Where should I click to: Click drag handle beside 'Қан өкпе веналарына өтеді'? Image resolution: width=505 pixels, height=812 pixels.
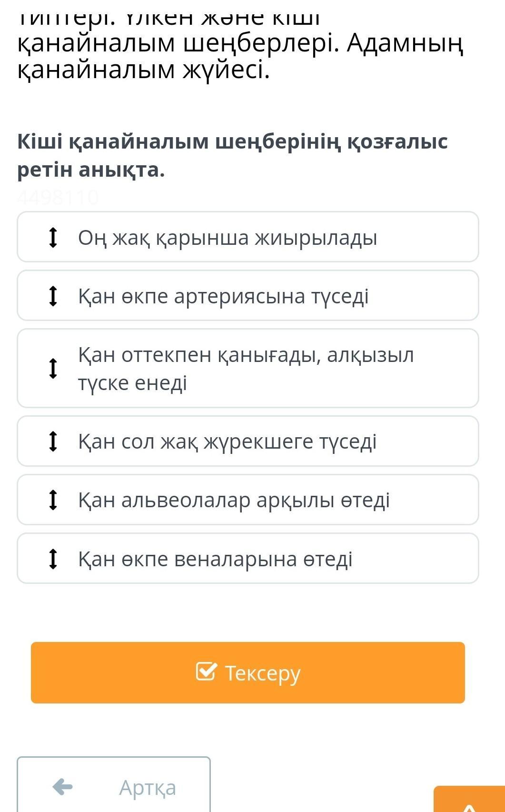pos(53,558)
